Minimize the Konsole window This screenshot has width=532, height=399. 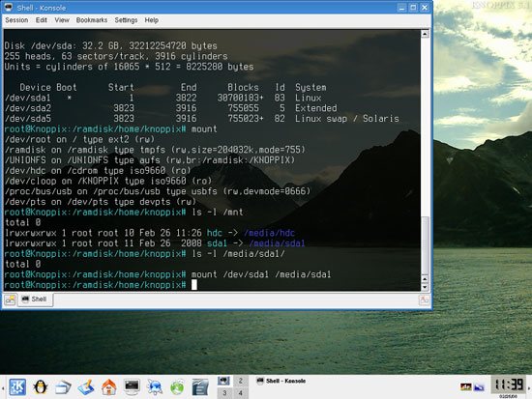(401, 8)
